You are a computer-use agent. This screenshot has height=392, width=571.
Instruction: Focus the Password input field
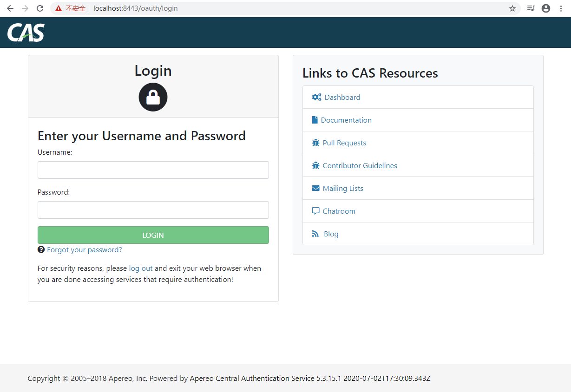[153, 210]
